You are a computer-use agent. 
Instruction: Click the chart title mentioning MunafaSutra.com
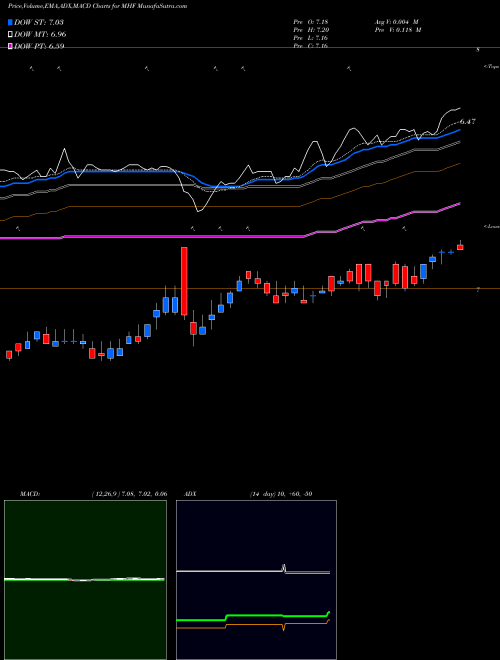(98, 6)
